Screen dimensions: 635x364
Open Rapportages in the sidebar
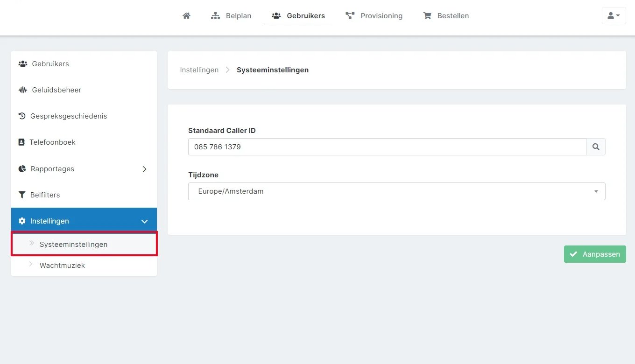84,168
